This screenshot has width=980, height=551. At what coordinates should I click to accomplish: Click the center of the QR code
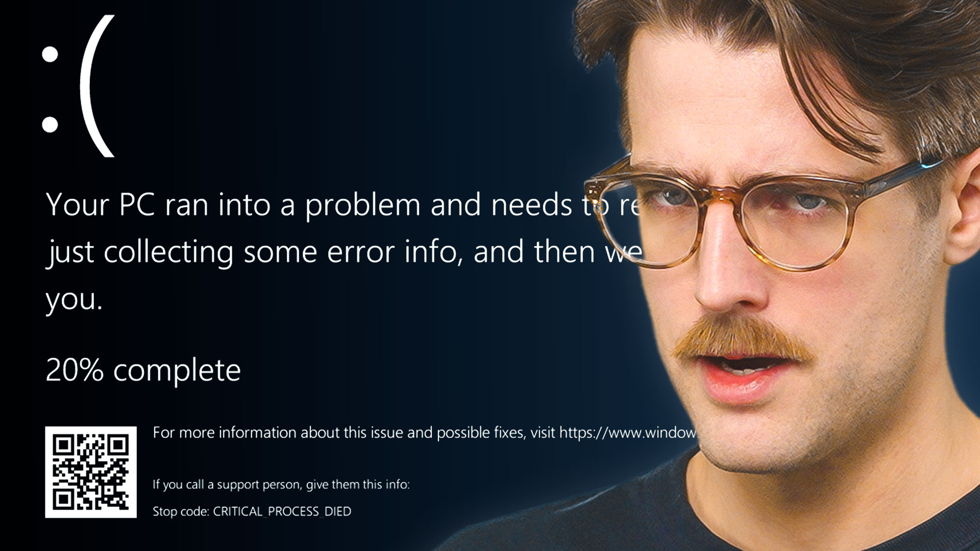click(x=91, y=472)
